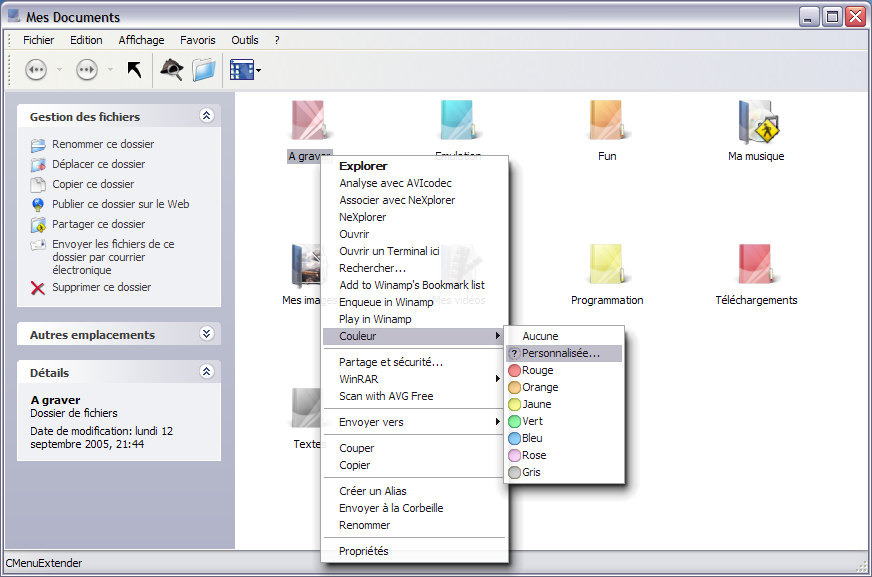This screenshot has height=577, width=872.
Task: Open the Téléchargements red folder
Action: point(756,266)
